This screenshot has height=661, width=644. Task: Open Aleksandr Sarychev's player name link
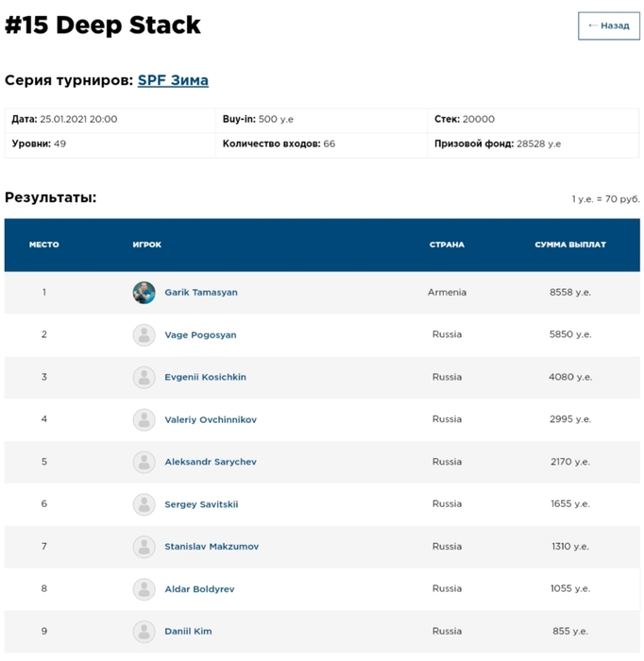(x=211, y=462)
